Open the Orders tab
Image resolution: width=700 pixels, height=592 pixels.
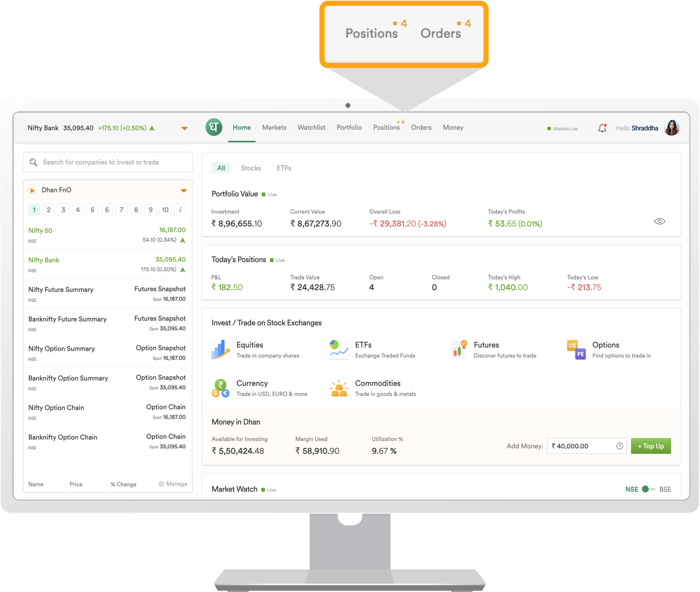pyautogui.click(x=421, y=127)
